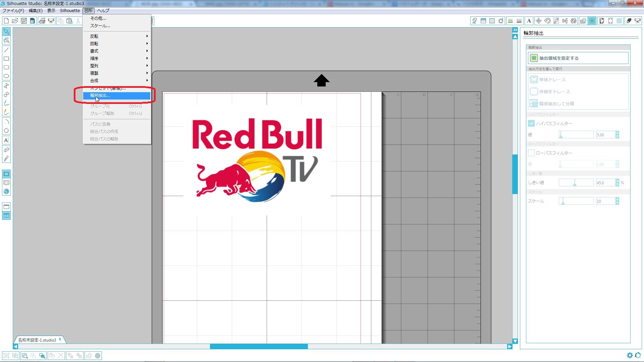Open the Trace panel icon

592,21
